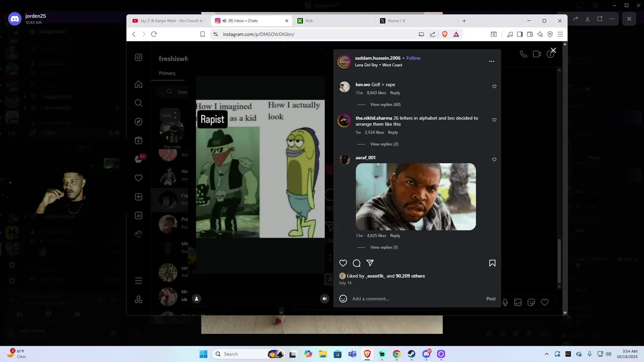The height and width of the screenshot is (362, 644).
Task: Show hidden system tray icons chevron
Action: [x=546, y=354]
